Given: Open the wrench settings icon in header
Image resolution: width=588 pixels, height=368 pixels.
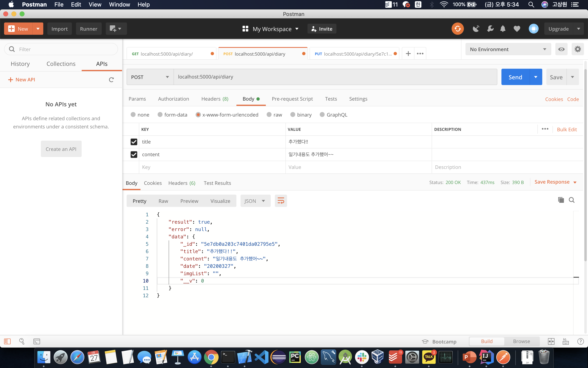Looking at the screenshot, I should 490,29.
